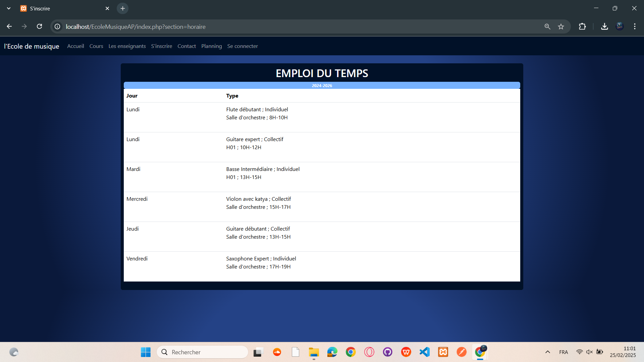
Task: Click the Rechercher search field
Action: pos(203,352)
